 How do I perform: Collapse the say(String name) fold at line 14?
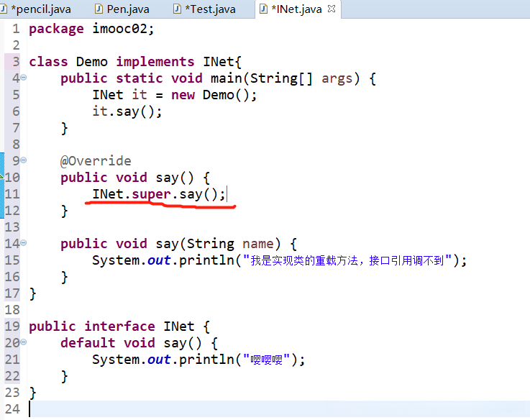(x=23, y=243)
